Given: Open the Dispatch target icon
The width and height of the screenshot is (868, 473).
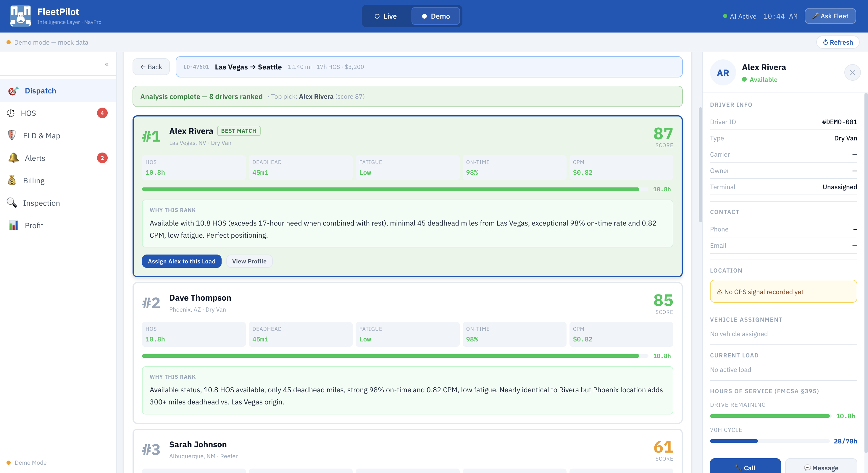Looking at the screenshot, I should coord(13,91).
